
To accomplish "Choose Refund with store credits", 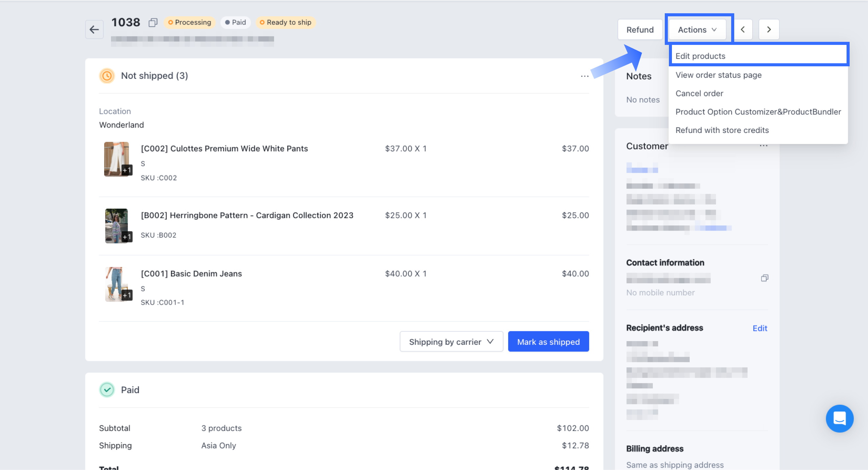I will 722,130.
